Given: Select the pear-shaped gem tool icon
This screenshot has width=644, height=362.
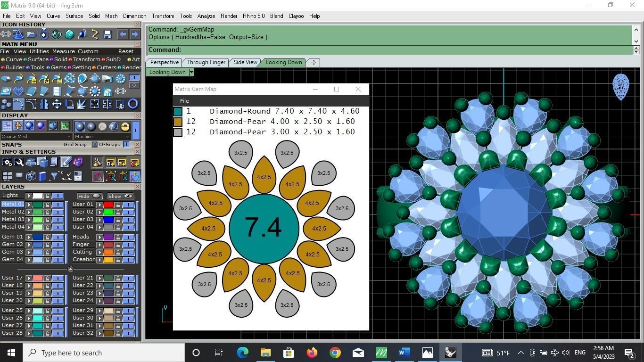Looking at the screenshot, I should (x=83, y=79).
